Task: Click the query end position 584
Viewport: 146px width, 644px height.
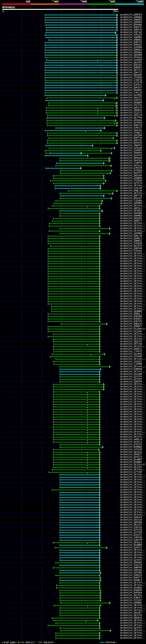Action: coord(115,11)
